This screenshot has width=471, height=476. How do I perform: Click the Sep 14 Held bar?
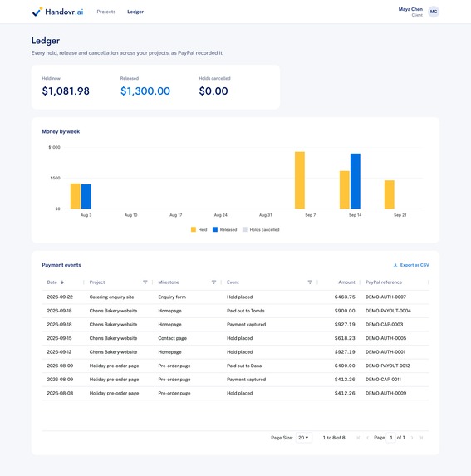[x=345, y=190]
